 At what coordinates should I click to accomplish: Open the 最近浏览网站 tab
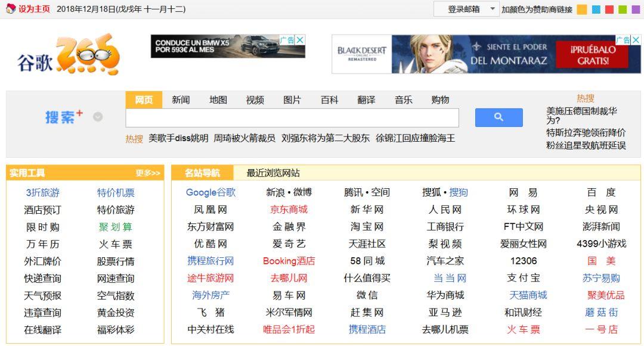click(273, 173)
